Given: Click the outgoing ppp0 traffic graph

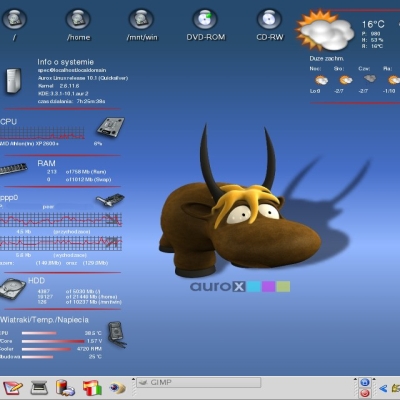Looking at the screenshot, I should [x=61, y=244].
